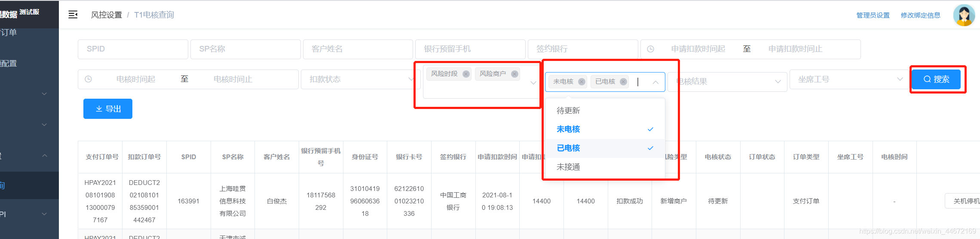This screenshot has height=239, width=980.
Task: Click the 关机停机 button in first row
Action: point(963,201)
